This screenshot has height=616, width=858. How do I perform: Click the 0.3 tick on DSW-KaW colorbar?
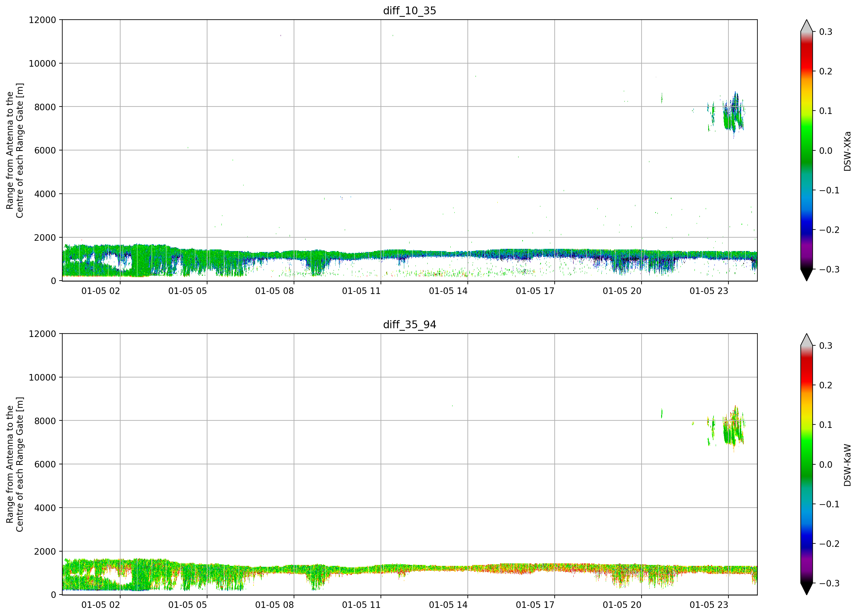(826, 346)
